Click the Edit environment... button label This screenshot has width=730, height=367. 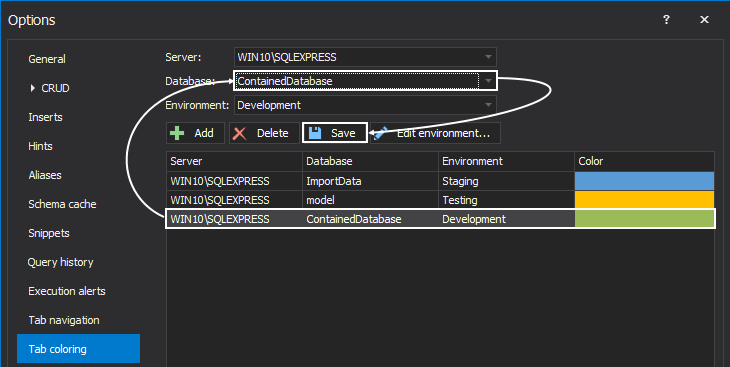point(443,133)
